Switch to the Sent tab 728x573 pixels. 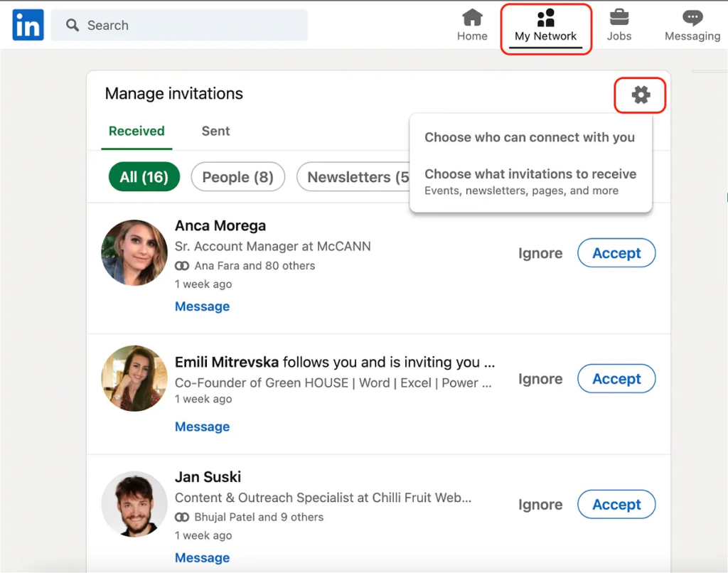click(x=215, y=131)
